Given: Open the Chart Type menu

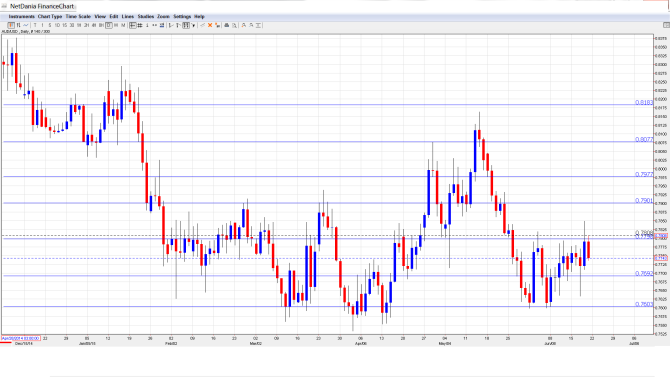Looking at the screenshot, I should point(50,17).
